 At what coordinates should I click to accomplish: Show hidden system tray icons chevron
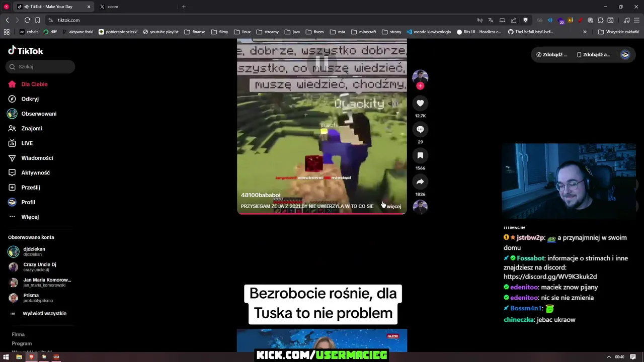click(609, 357)
